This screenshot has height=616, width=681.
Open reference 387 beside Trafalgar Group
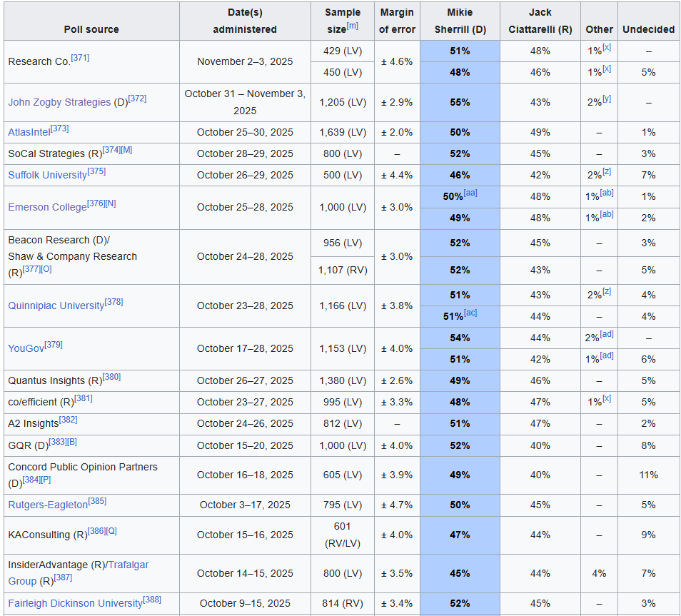point(63,577)
